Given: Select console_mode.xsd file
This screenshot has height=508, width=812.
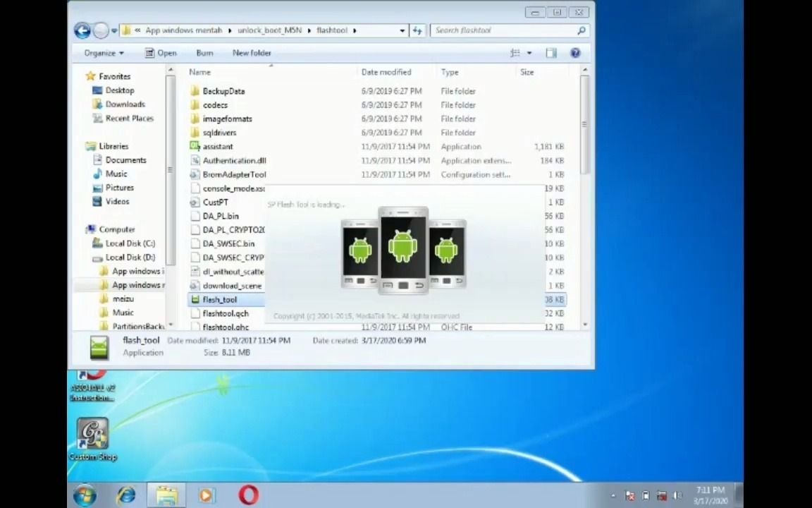Looking at the screenshot, I should (233, 188).
